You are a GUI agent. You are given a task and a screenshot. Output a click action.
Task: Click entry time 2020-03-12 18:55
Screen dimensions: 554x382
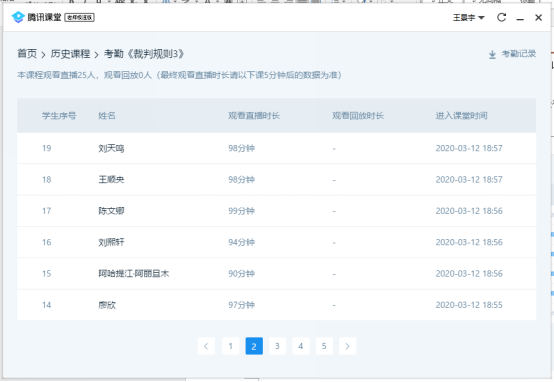[x=469, y=305]
